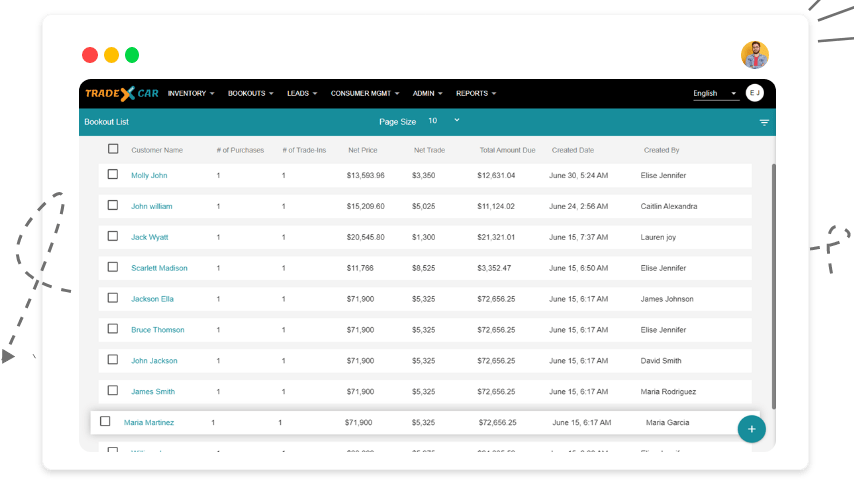Screen dimensions: 854x483
Task: Click the yellow window dot
Action: pos(111,55)
